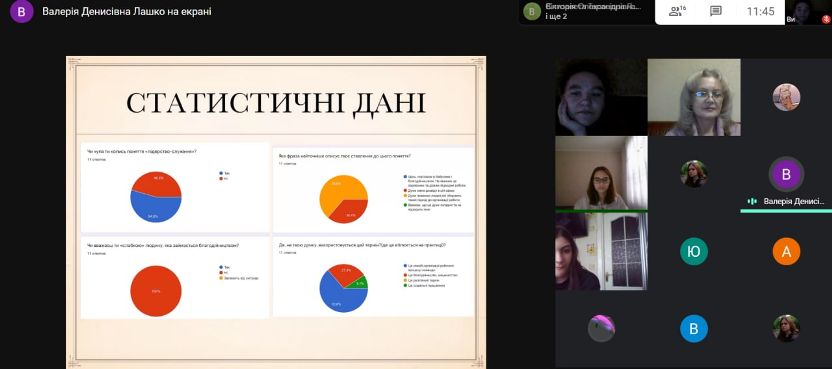Viewport: 832px width, 369px height.
Task: Select the video tile of woman with glasses
Action: 694,97
